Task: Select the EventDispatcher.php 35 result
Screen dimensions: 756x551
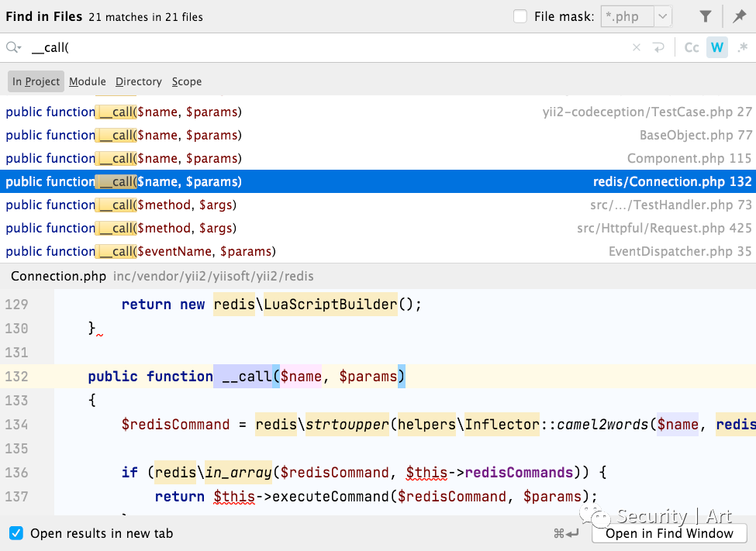Action: (378, 251)
